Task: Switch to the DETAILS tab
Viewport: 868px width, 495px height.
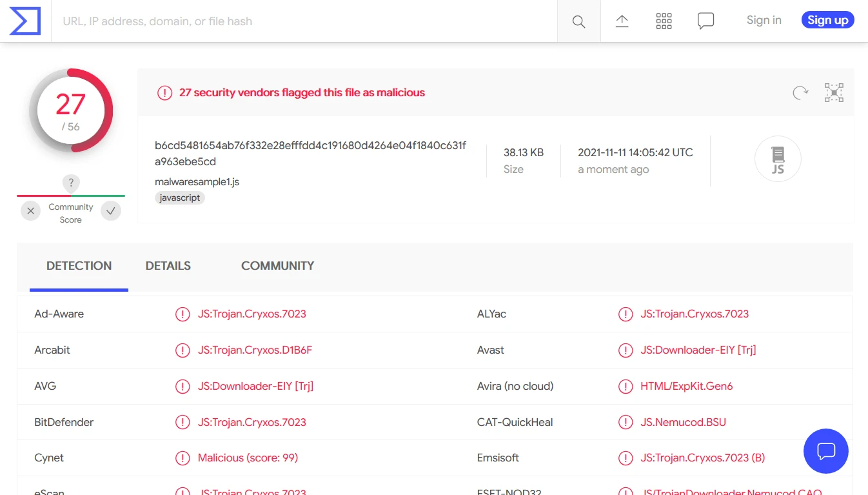Action: pyautogui.click(x=168, y=266)
